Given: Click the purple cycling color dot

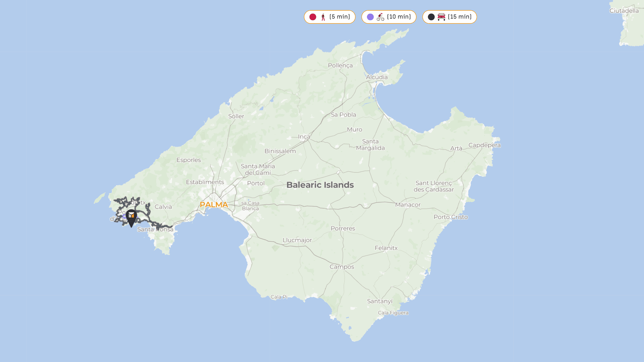Looking at the screenshot, I should pos(370,17).
